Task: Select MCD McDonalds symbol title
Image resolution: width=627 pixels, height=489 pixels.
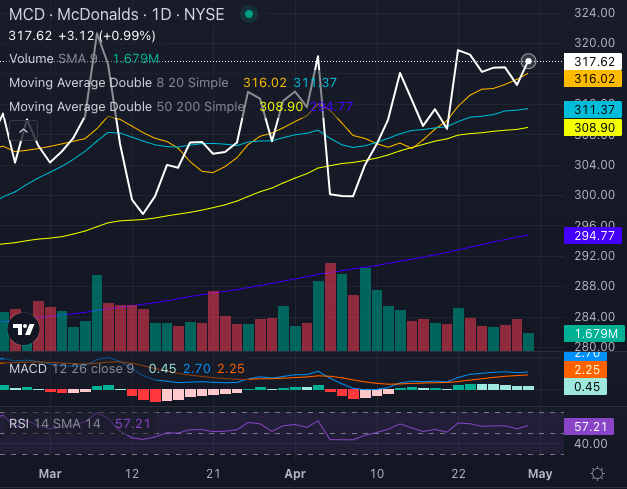Action: click(x=116, y=15)
